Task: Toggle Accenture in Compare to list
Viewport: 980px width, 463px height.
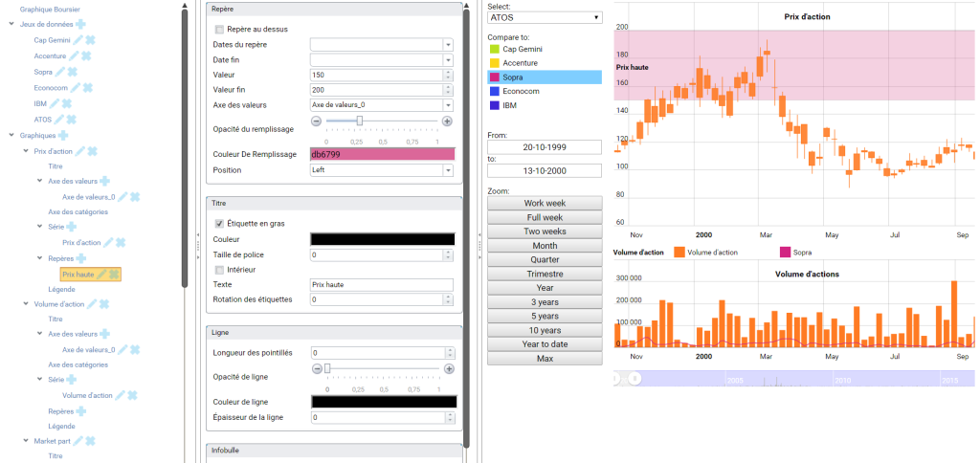Action: [545, 63]
